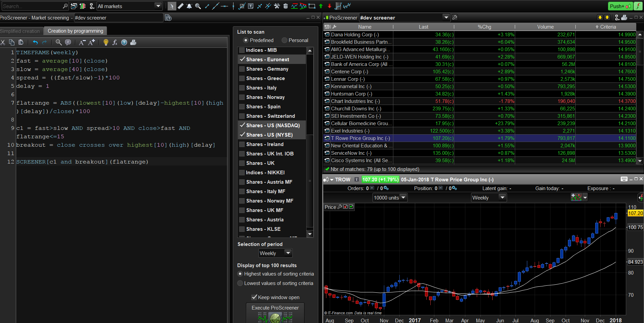Choose Lowest values of sorting criteria
Image resolution: width=644 pixels, height=323 pixels.
[240, 283]
